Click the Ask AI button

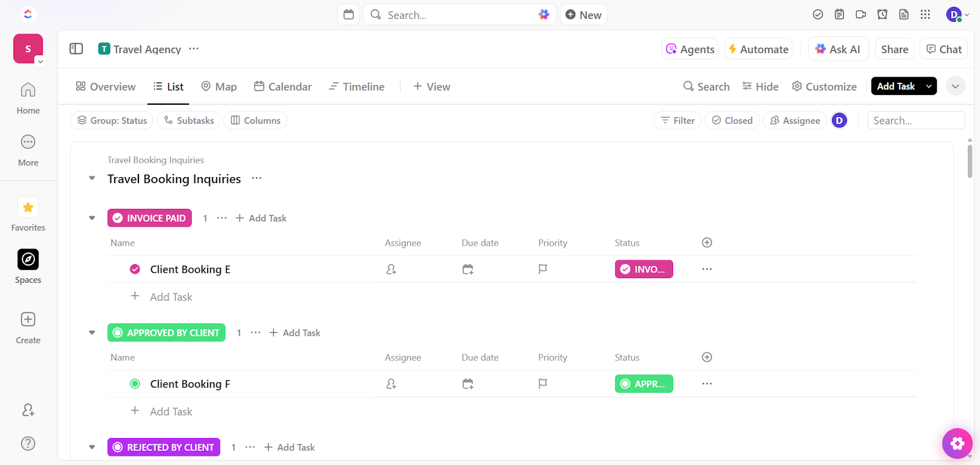point(838,48)
